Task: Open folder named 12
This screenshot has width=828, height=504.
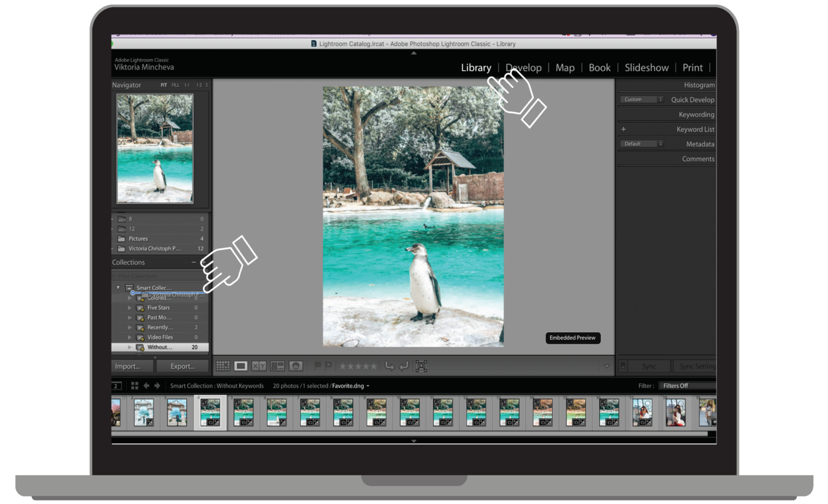Action: point(160,229)
